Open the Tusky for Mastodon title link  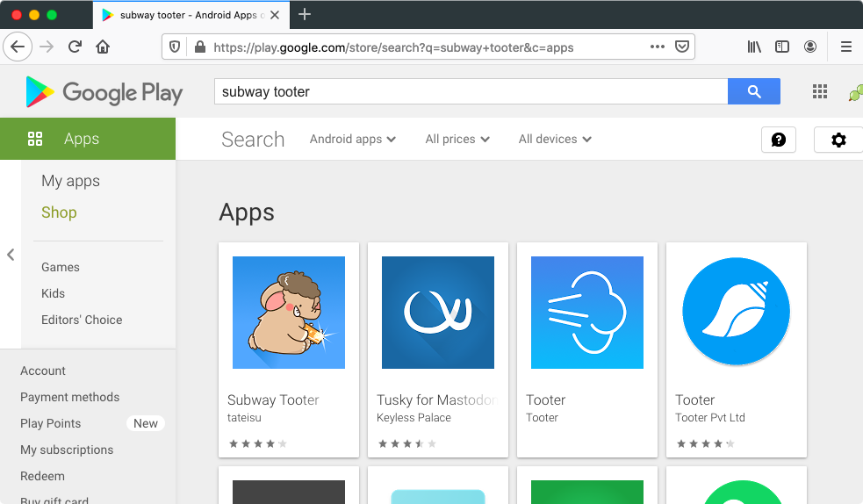[437, 400]
